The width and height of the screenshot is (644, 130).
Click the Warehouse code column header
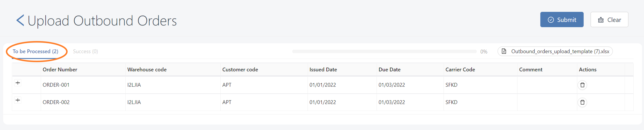147,70
